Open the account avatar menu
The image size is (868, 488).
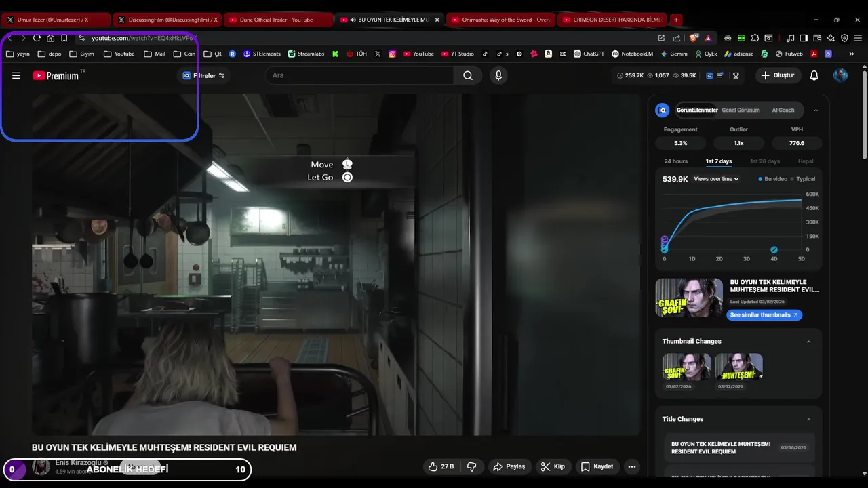click(840, 75)
